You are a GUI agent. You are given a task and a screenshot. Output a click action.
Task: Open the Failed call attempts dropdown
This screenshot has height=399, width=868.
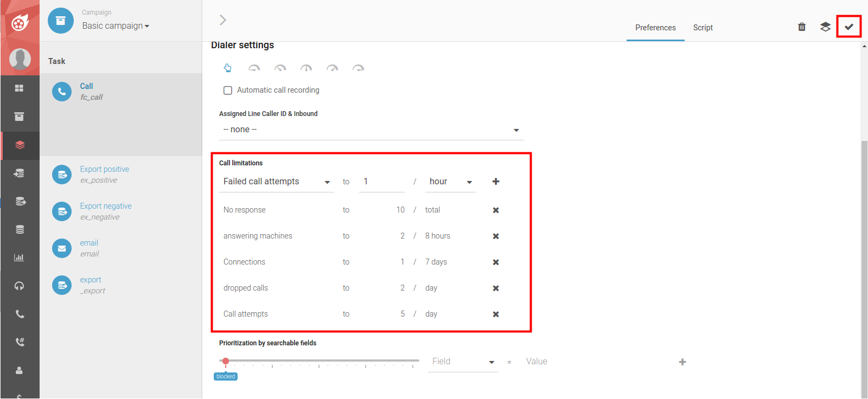click(x=277, y=182)
